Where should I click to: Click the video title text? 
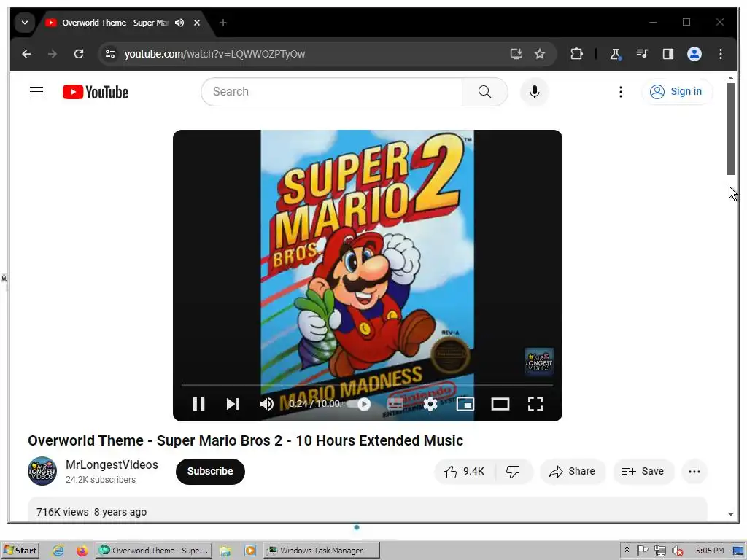point(245,440)
